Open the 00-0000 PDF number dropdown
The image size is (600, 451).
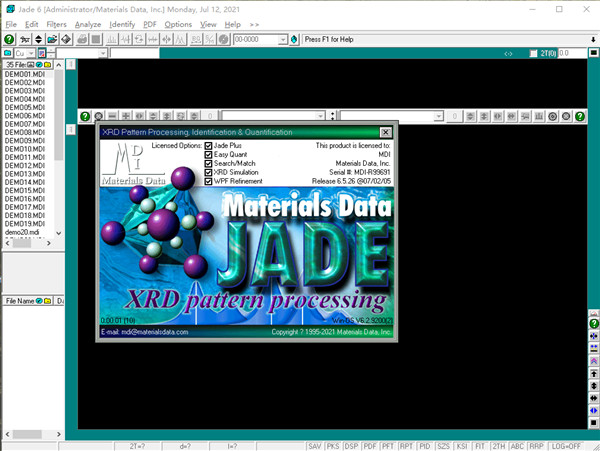(x=282, y=39)
